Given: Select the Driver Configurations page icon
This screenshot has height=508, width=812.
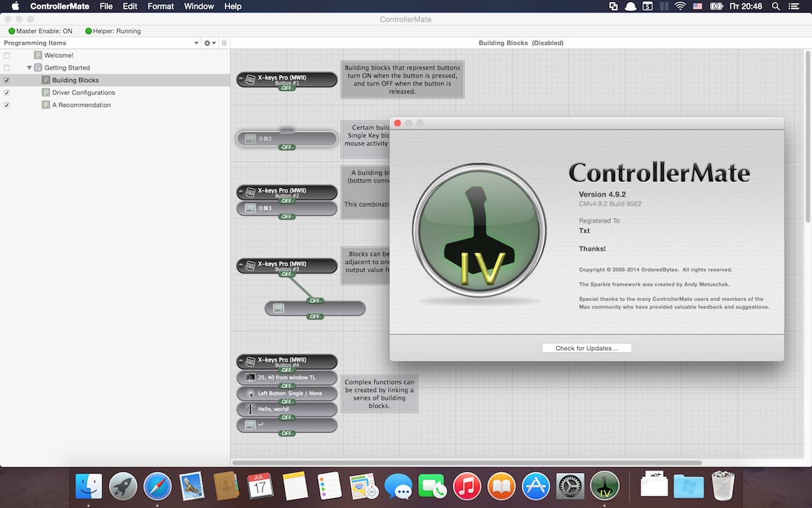Looking at the screenshot, I should tap(46, 93).
